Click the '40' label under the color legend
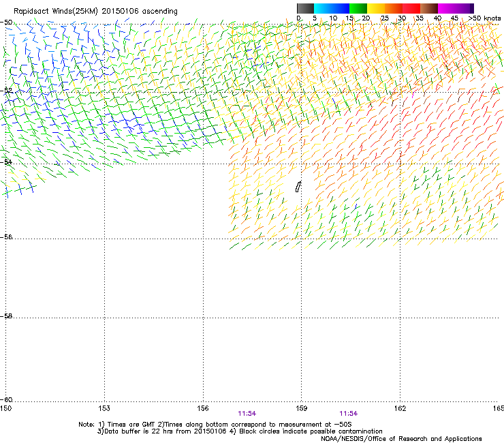504x443 pixels. pyautogui.click(x=437, y=18)
